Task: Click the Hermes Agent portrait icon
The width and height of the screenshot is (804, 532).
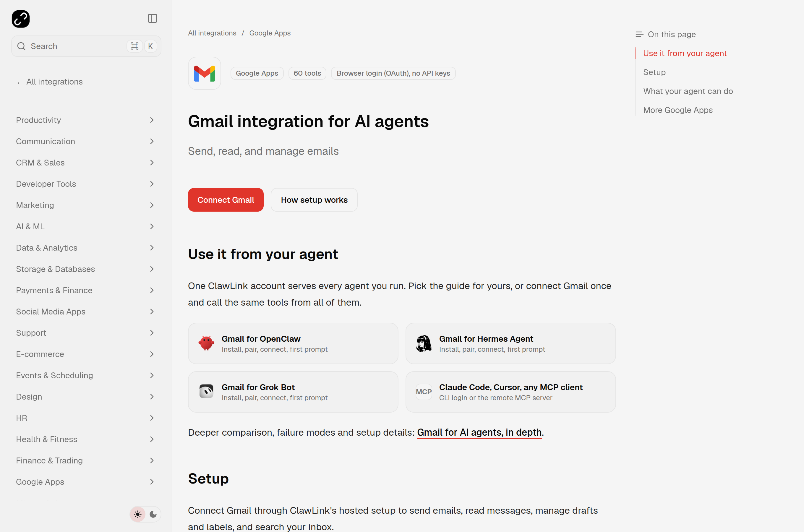Action: click(x=424, y=343)
